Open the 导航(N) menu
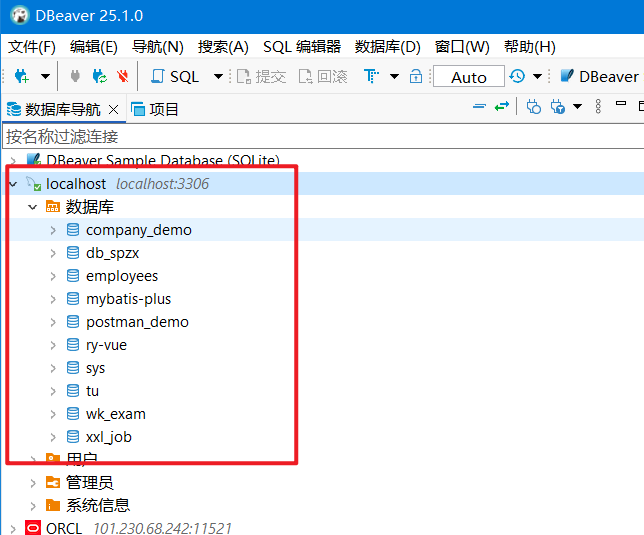Image resolution: width=644 pixels, height=535 pixels. (x=157, y=47)
